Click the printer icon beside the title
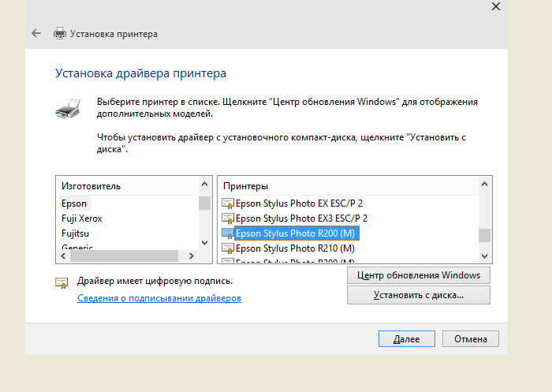The height and width of the screenshot is (392, 552). click(59, 33)
